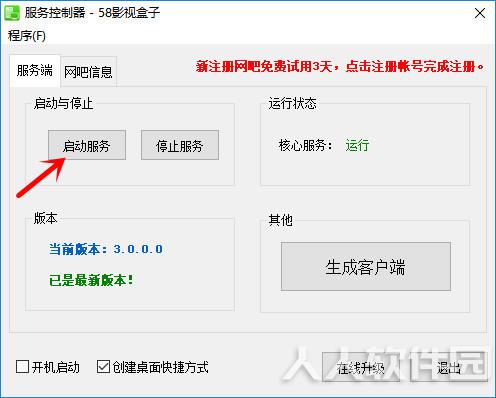Click the 生成客户端 button
The image size is (496, 398).
366,267
